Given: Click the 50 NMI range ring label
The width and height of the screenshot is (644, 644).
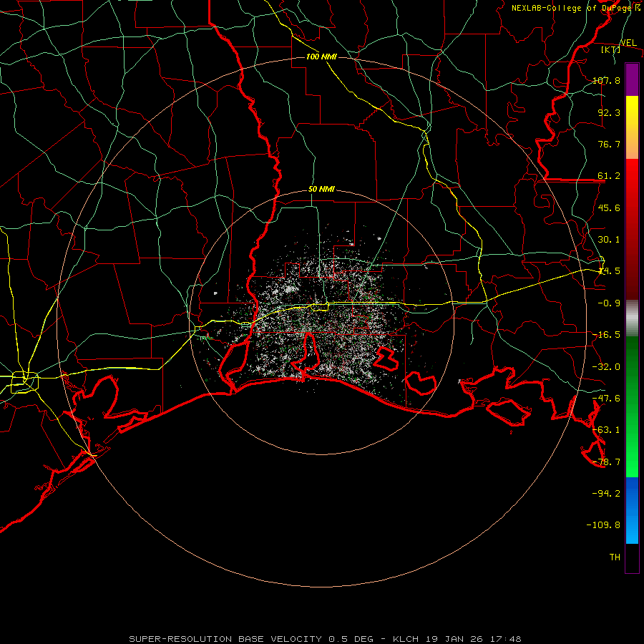Looking at the screenshot, I should tap(321, 190).
